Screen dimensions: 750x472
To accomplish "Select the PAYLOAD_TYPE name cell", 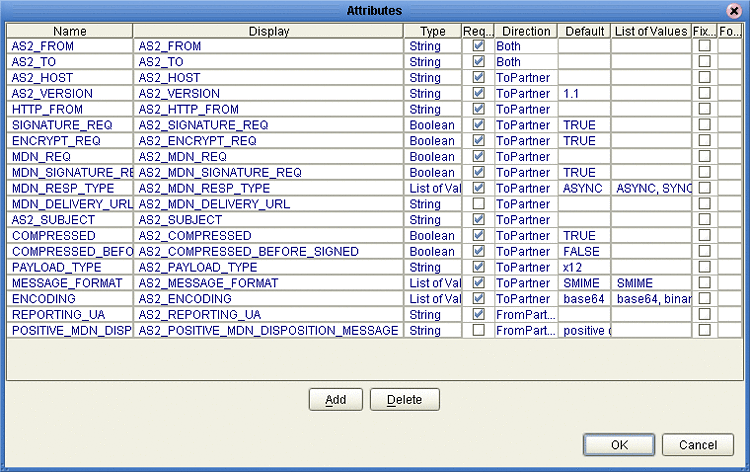I will (x=70, y=267).
